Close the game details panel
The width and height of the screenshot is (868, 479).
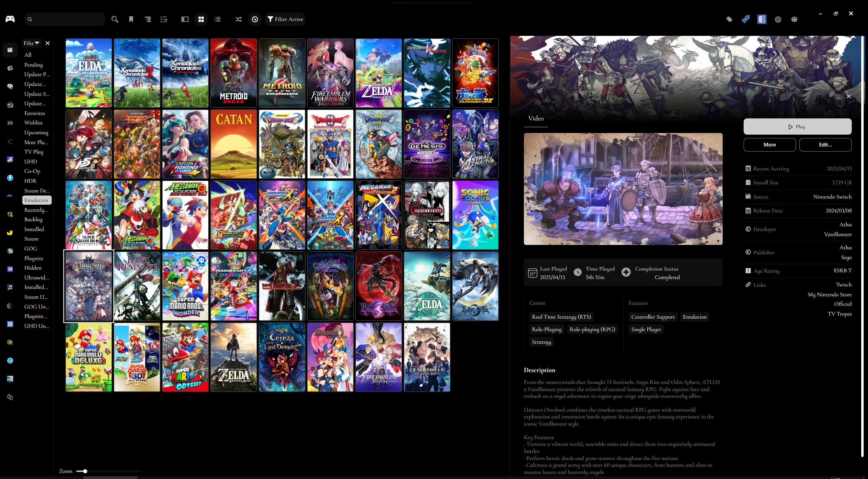pos(849,96)
